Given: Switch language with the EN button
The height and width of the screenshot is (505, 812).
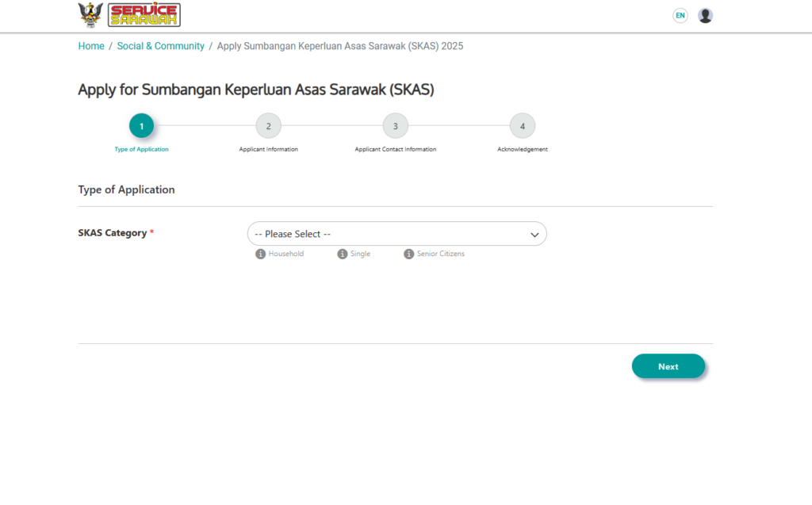Looking at the screenshot, I should click(x=680, y=16).
